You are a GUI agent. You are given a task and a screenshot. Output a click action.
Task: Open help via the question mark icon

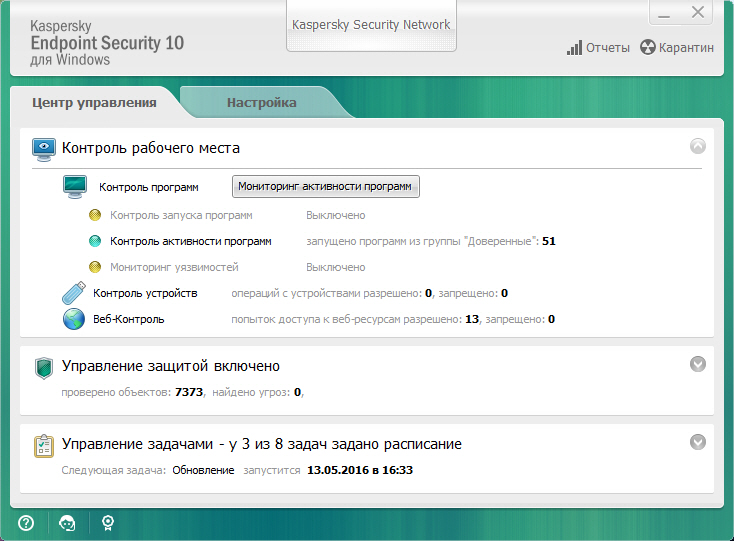pos(26,522)
